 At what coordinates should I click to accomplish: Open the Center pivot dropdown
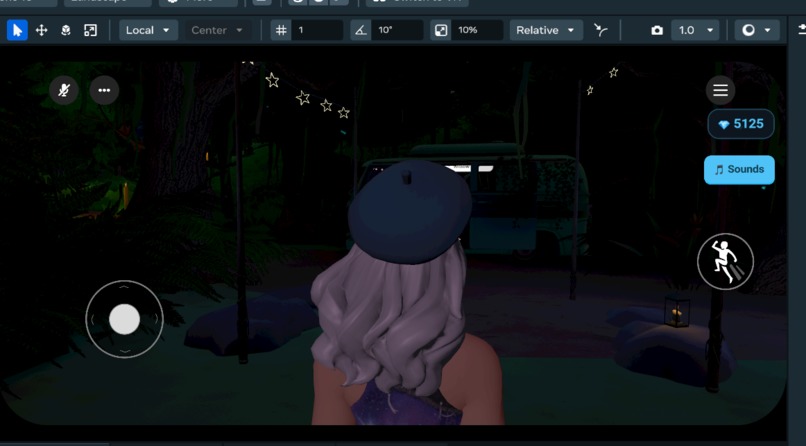click(x=217, y=30)
